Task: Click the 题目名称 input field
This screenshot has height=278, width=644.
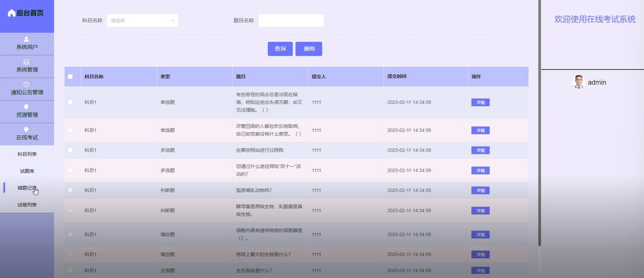Action: [291, 20]
